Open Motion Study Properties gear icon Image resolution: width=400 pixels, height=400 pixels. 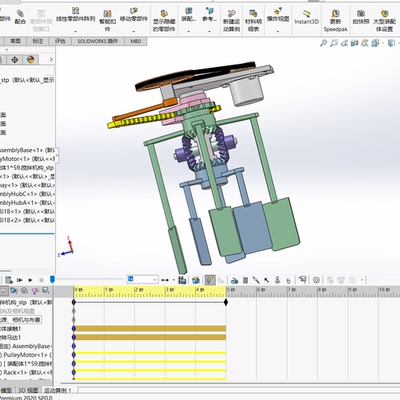click(316, 280)
